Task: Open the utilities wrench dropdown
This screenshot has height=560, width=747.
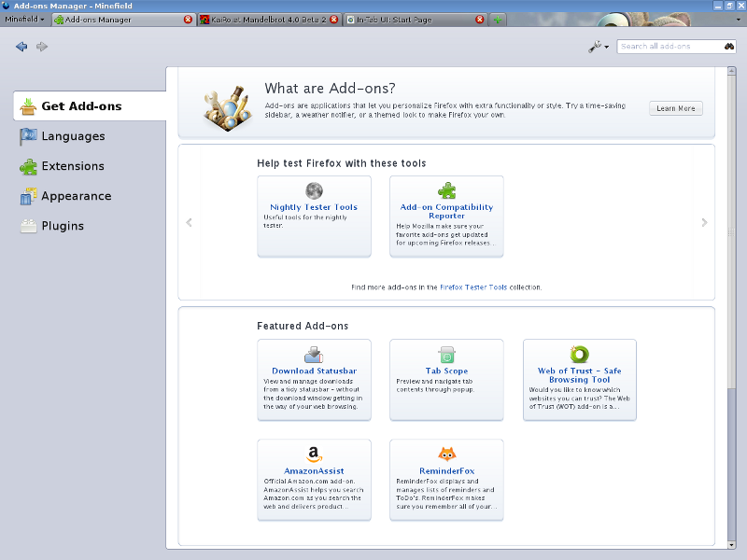Action: click(596, 46)
